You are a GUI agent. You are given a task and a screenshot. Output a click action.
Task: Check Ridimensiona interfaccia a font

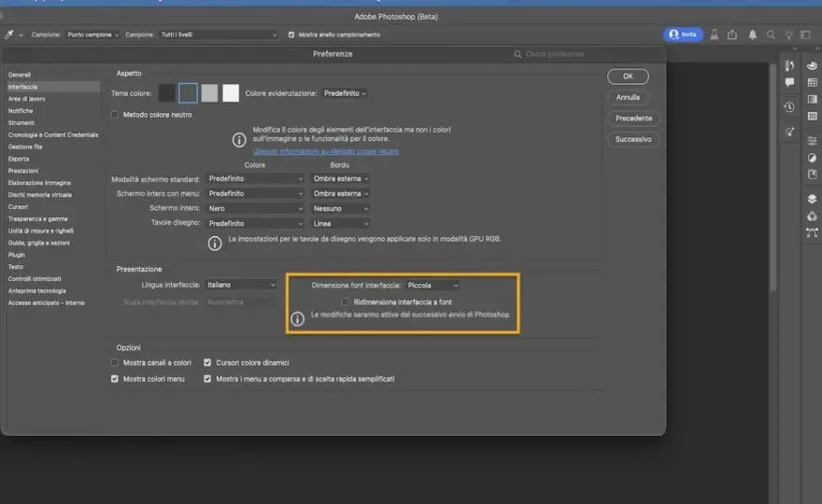click(x=345, y=301)
